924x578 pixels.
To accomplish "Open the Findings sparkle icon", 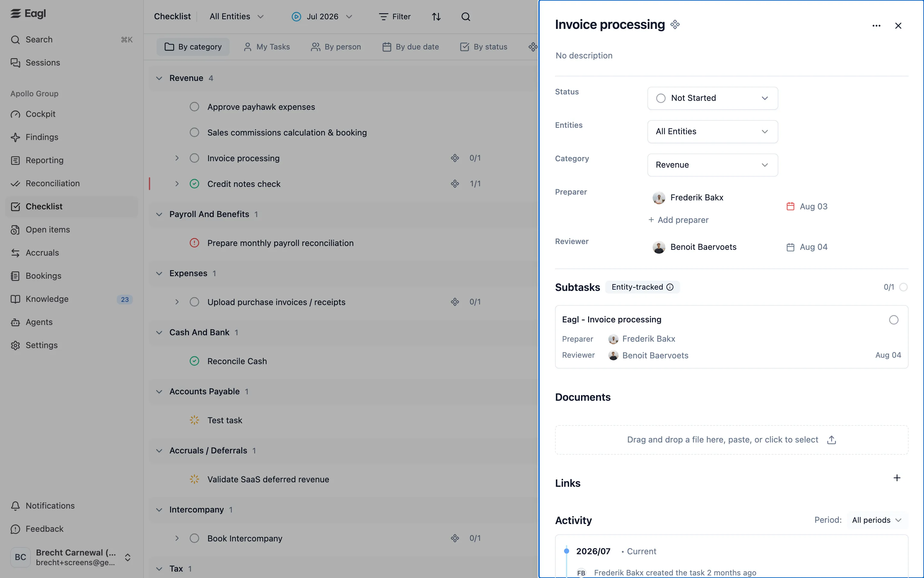I will tap(15, 137).
